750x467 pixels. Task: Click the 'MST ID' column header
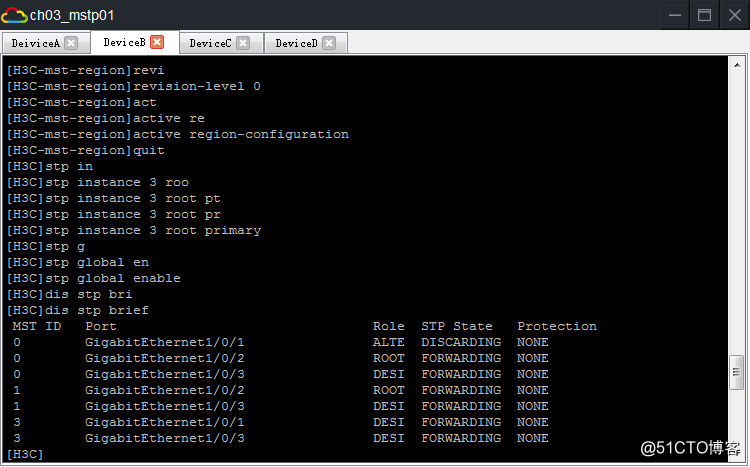click(x=37, y=326)
